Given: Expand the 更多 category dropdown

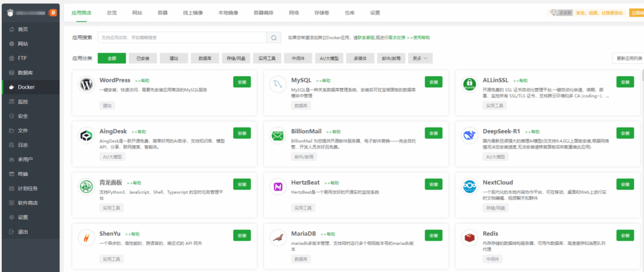Looking at the screenshot, I should (x=420, y=58).
